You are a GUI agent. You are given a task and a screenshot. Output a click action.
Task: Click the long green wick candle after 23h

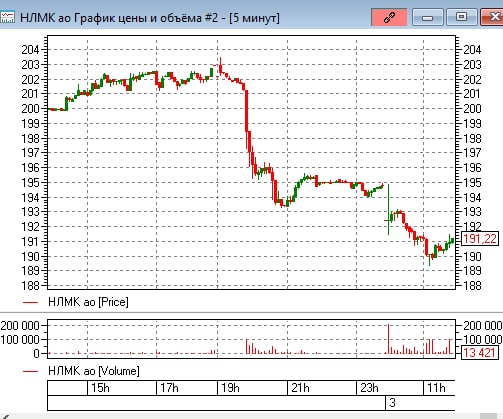(388, 209)
